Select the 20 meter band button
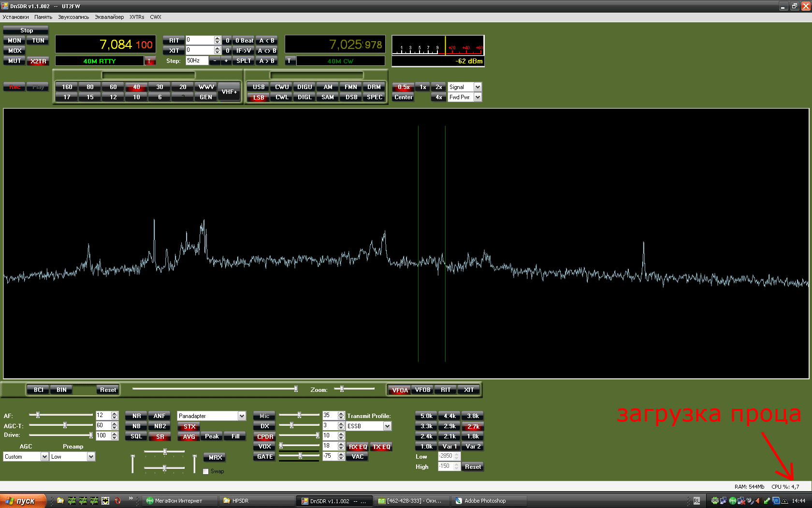This screenshot has width=812, height=508. point(183,87)
